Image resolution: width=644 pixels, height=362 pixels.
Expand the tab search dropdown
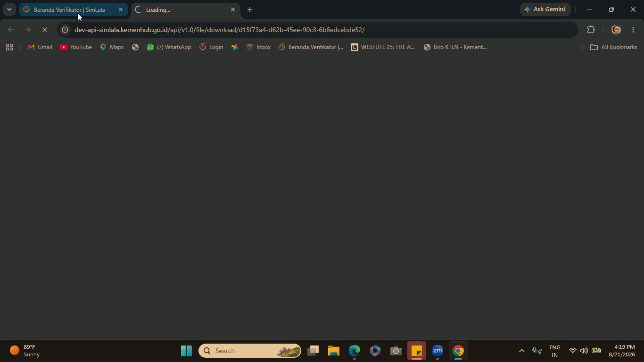[x=9, y=9]
